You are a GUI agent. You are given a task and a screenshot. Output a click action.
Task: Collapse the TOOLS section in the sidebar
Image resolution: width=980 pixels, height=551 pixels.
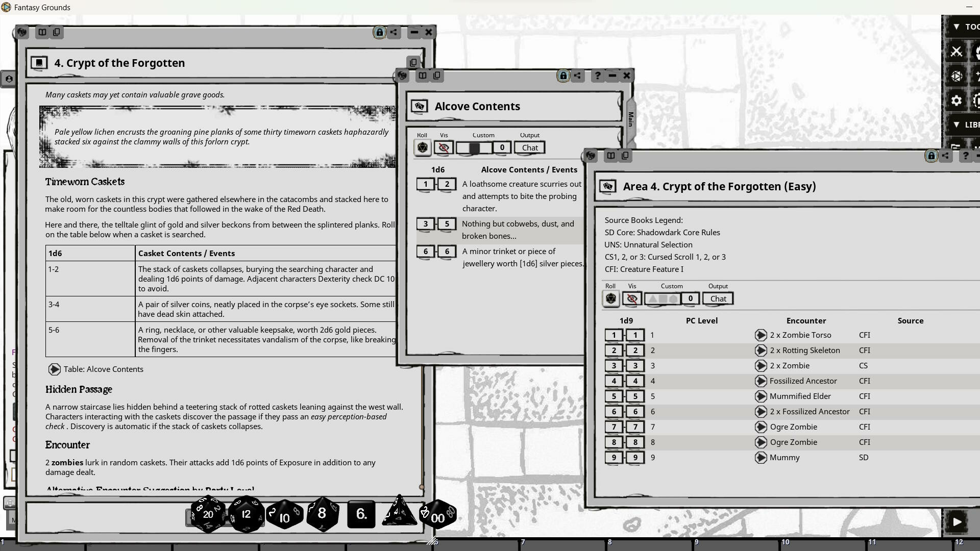tap(957, 27)
